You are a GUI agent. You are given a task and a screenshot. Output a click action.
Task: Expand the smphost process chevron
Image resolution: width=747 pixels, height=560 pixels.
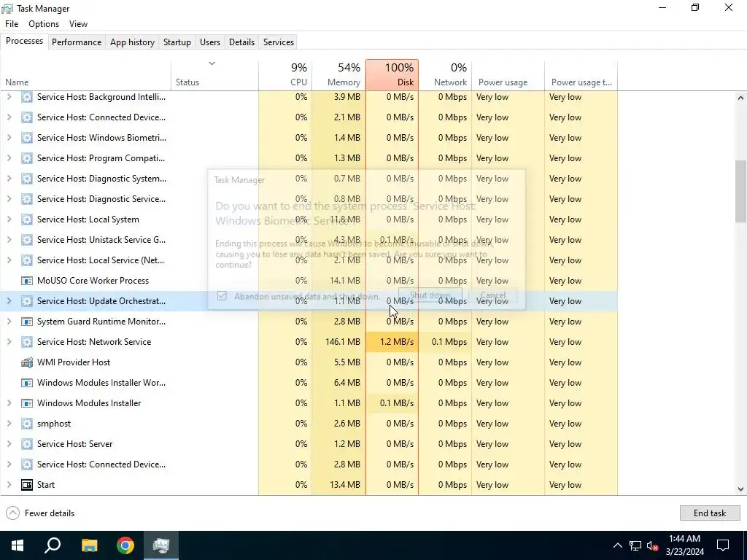[x=9, y=424]
